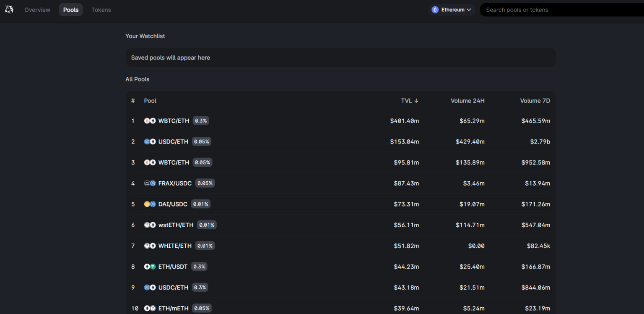Viewport: 644px width, 314px height.
Task: Focus the search pools or tokens field
Action: (562, 10)
